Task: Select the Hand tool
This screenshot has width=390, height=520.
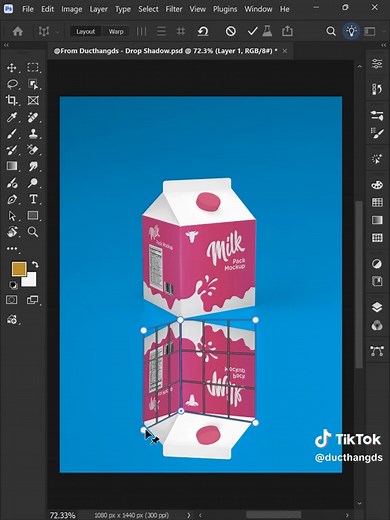Action: [x=12, y=232]
